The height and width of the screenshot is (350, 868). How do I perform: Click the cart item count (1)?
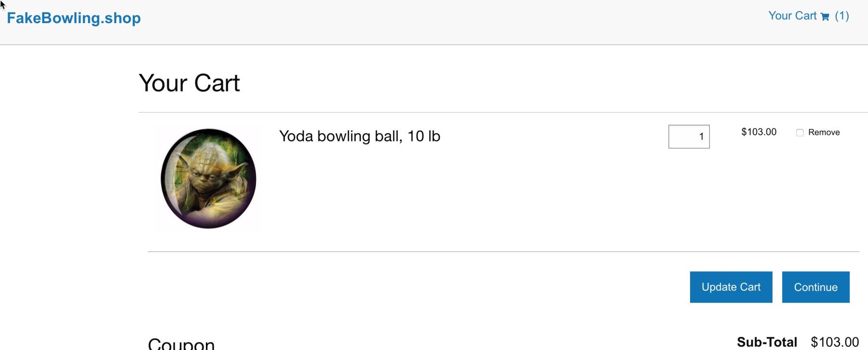tap(842, 16)
